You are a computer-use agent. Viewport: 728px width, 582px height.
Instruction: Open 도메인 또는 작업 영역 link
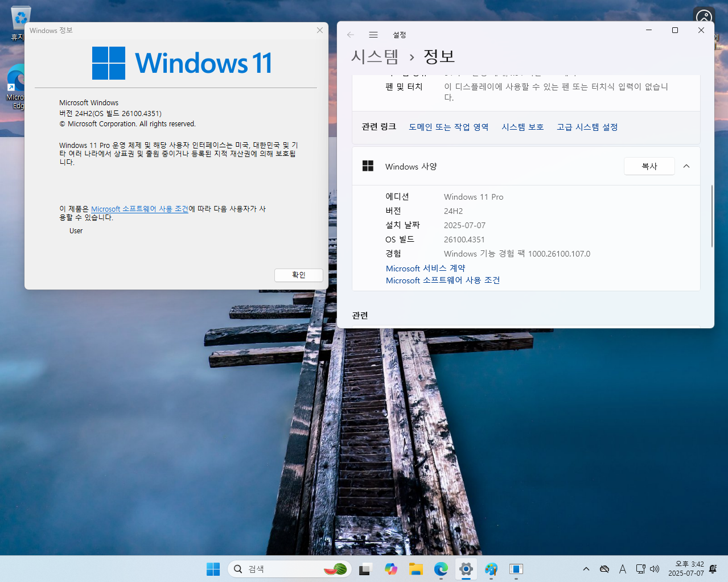(449, 127)
